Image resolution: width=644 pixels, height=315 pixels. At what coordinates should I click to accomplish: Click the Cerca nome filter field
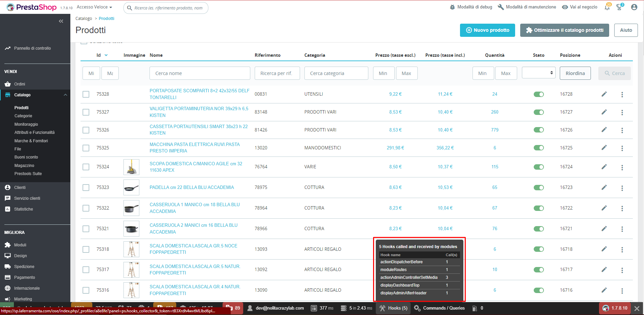pos(200,73)
